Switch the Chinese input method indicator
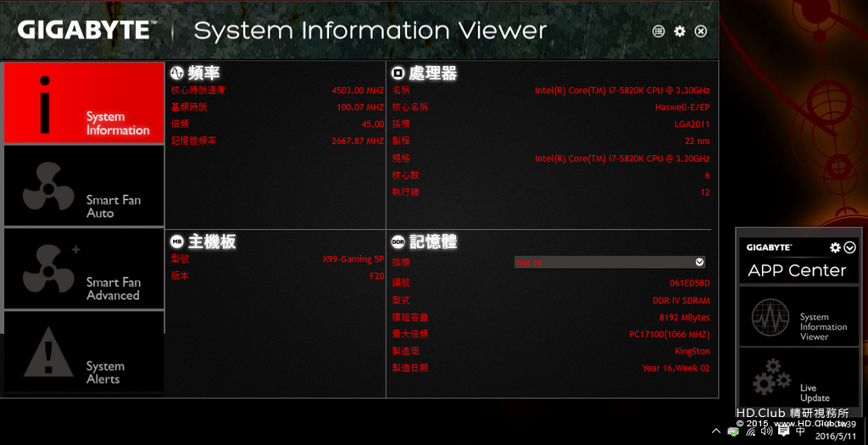868x445 pixels. pos(800,431)
